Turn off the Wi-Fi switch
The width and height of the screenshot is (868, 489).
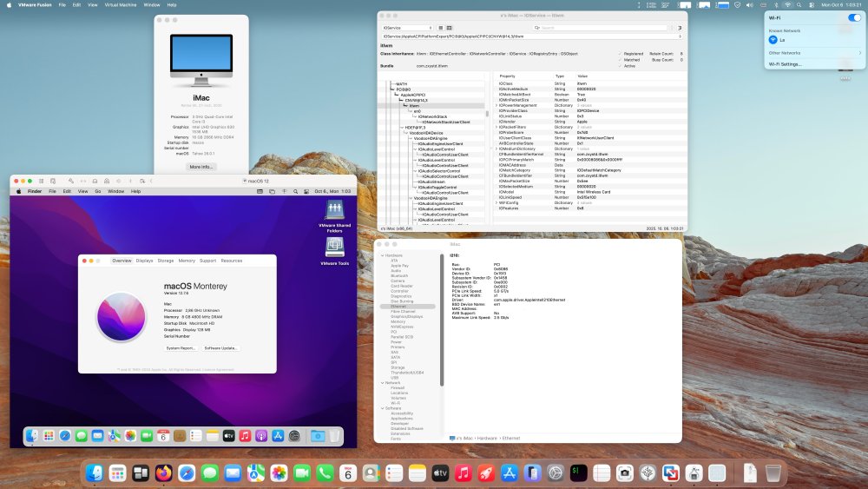854,17
